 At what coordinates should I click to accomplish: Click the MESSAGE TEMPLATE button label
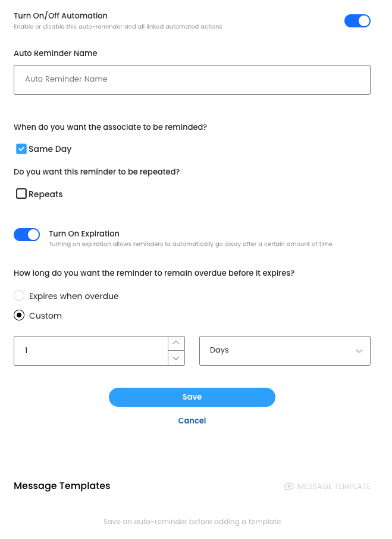click(x=334, y=487)
